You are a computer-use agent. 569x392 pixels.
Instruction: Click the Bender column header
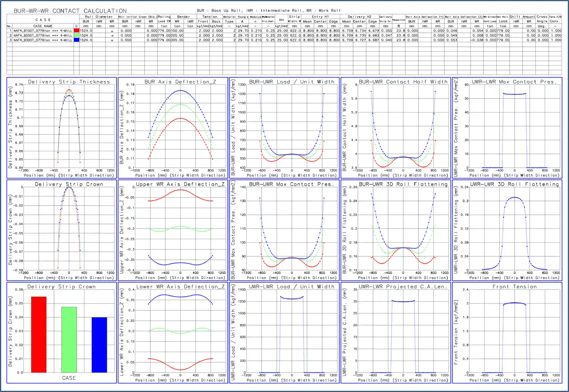(x=183, y=17)
